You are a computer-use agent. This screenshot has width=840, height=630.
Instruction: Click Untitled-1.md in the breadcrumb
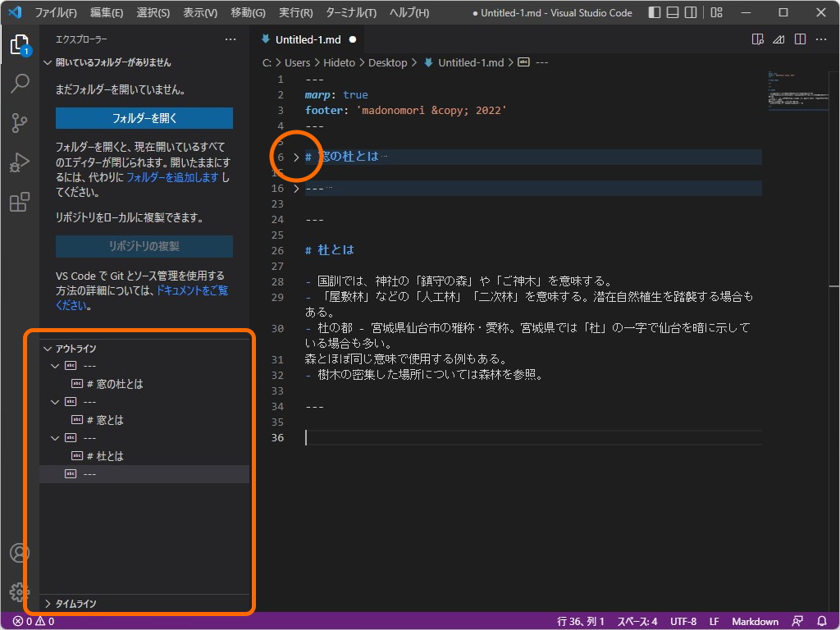(470, 62)
